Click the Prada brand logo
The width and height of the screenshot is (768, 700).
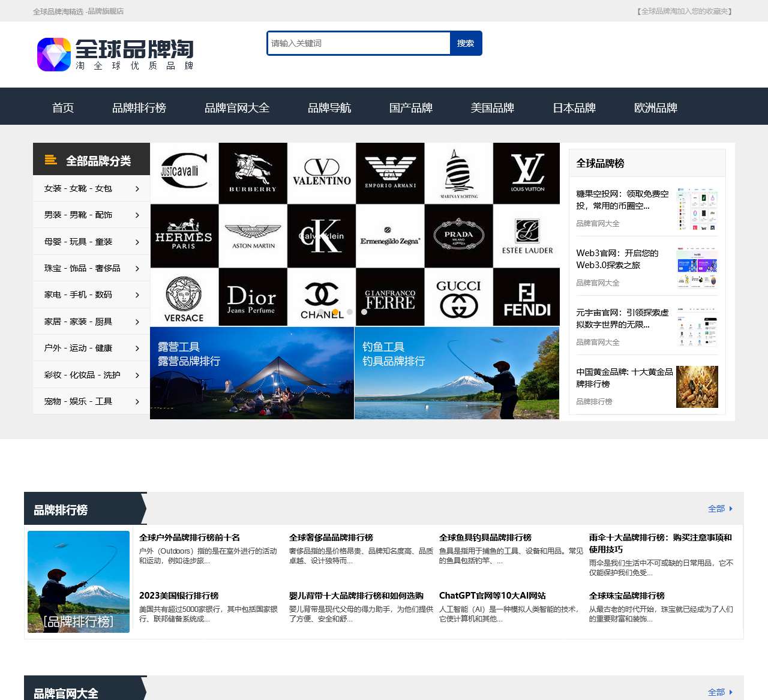[458, 235]
